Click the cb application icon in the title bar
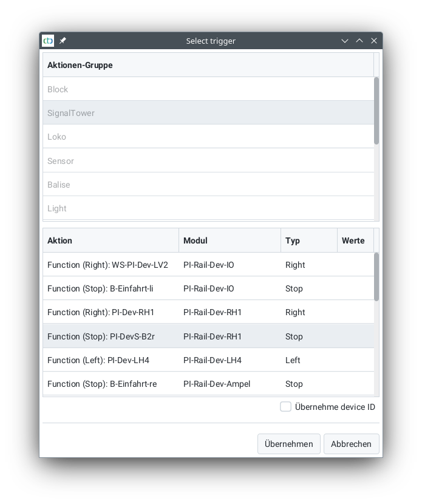 [48, 41]
